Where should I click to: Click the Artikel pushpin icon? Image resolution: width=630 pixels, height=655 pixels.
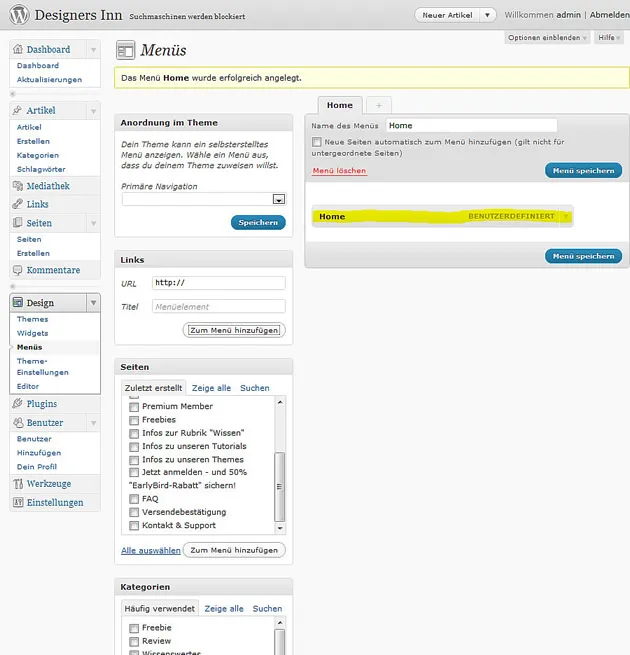(x=17, y=110)
